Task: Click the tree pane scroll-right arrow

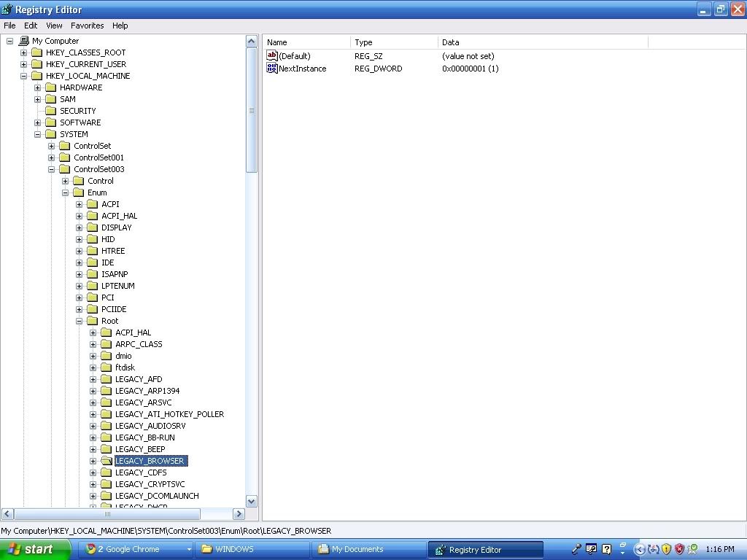Action: (239, 514)
